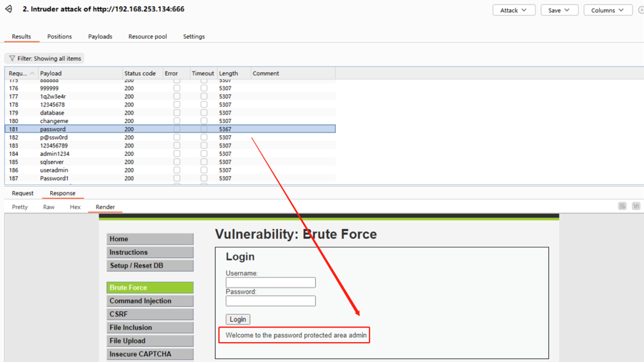This screenshot has width=644, height=362.
Task: Toggle the show non-printable characters \n icon
Action: point(635,206)
